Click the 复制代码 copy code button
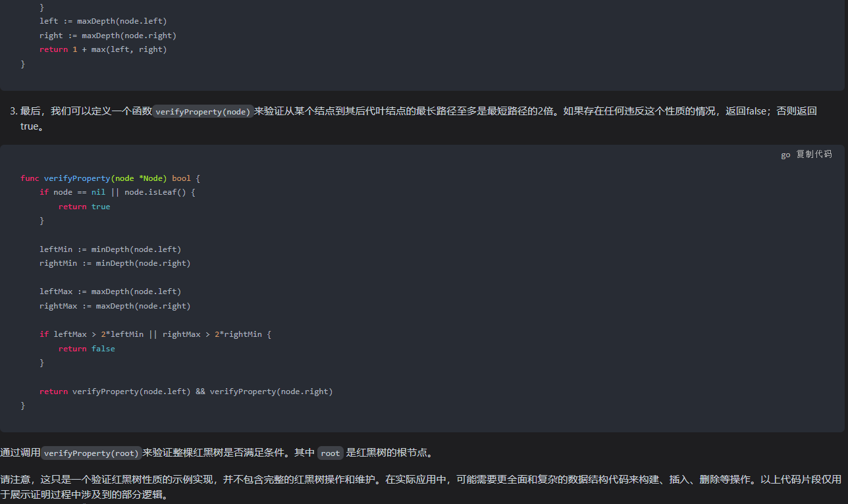This screenshot has width=848, height=504. pos(814,155)
